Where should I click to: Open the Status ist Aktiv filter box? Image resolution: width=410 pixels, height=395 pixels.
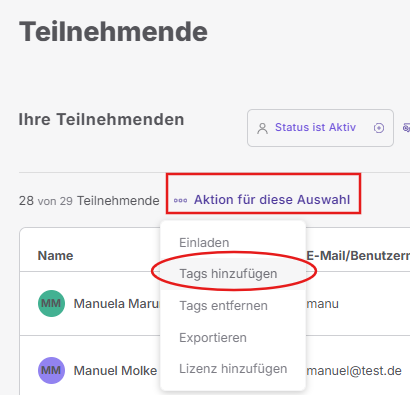(x=320, y=128)
